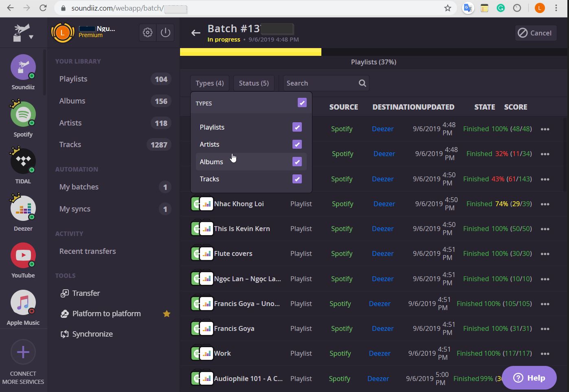The width and height of the screenshot is (569, 392).
Task: Open account settings gear icon
Action: click(147, 33)
